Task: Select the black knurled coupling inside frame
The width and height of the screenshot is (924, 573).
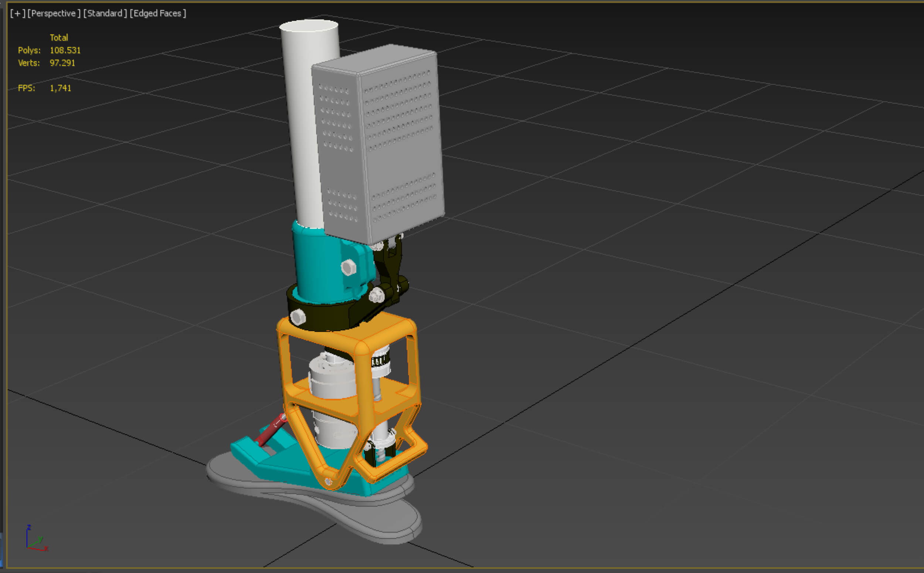Action: [x=381, y=360]
